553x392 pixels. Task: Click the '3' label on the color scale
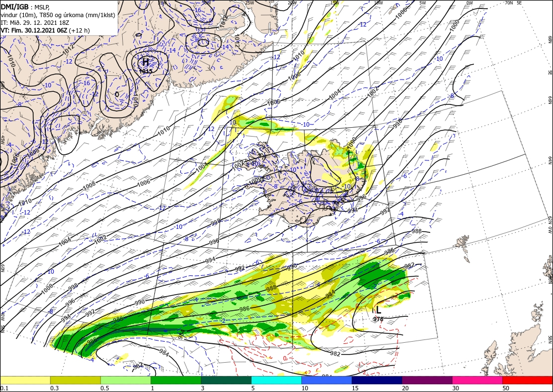pos(202,388)
